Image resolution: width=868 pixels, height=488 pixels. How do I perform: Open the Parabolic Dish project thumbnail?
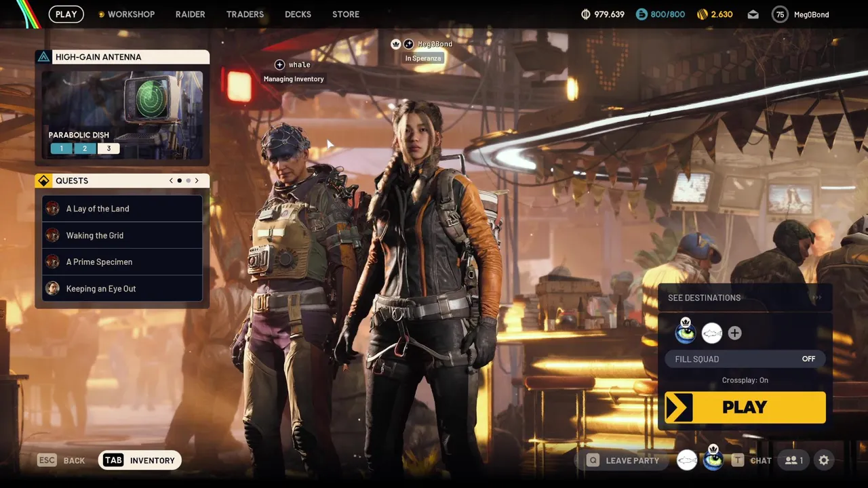(x=122, y=115)
